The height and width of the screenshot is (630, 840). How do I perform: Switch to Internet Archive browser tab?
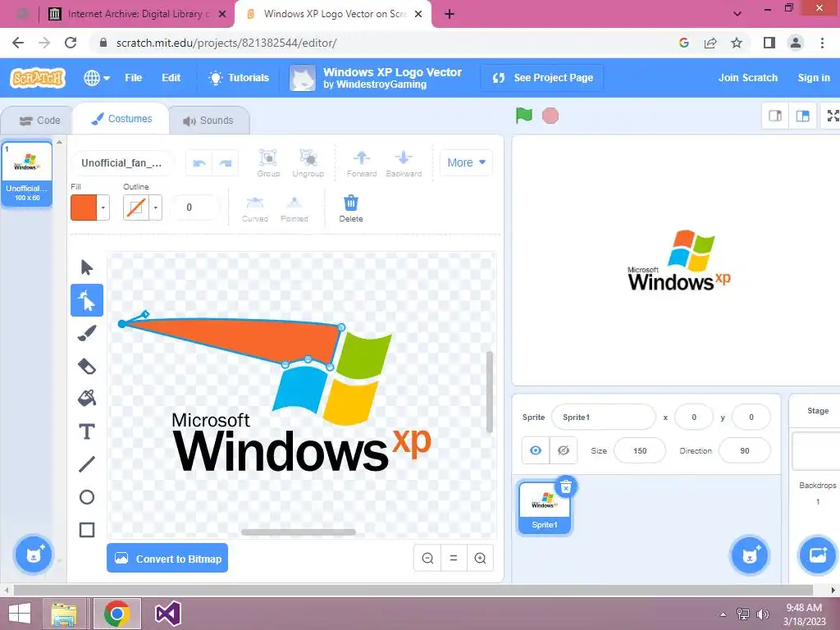point(138,14)
